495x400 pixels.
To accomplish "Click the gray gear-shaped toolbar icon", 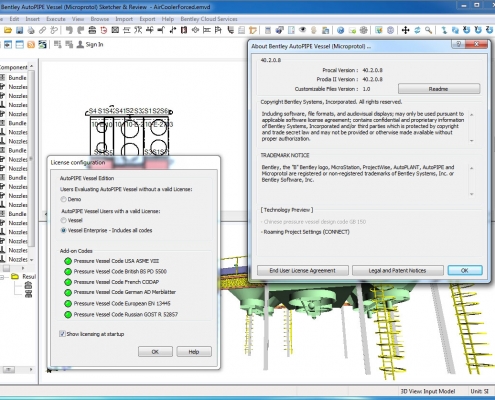I will 364,30.
